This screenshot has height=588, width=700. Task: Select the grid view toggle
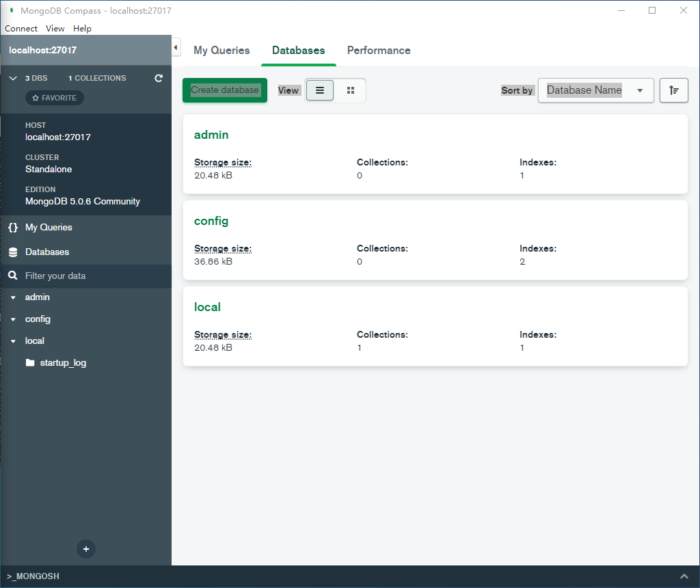(351, 90)
